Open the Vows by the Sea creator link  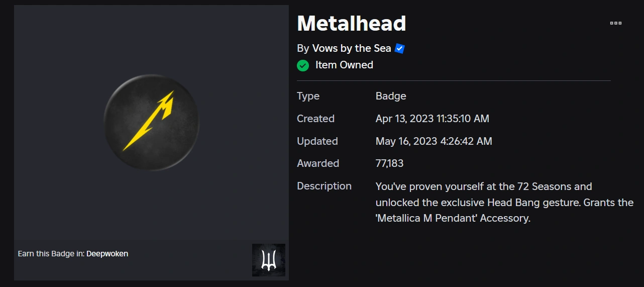tap(352, 48)
